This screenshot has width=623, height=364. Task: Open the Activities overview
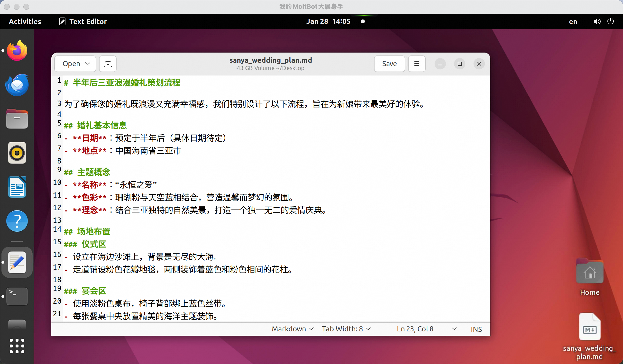pos(25,21)
